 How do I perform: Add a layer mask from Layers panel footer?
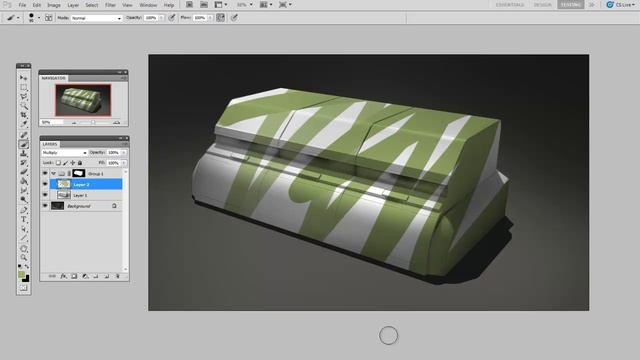click(74, 276)
